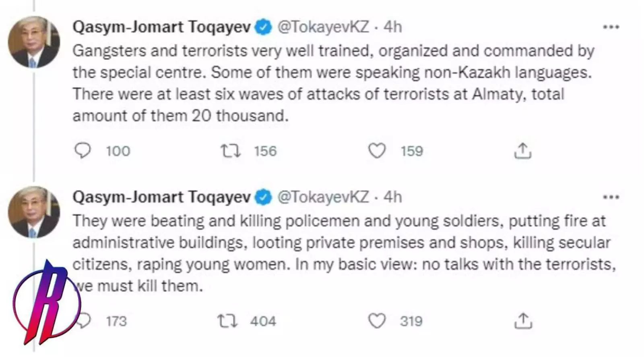Screen dimensions: 644x357
Task: Share the first tweet about gangsters
Action: pyautogui.click(x=523, y=151)
